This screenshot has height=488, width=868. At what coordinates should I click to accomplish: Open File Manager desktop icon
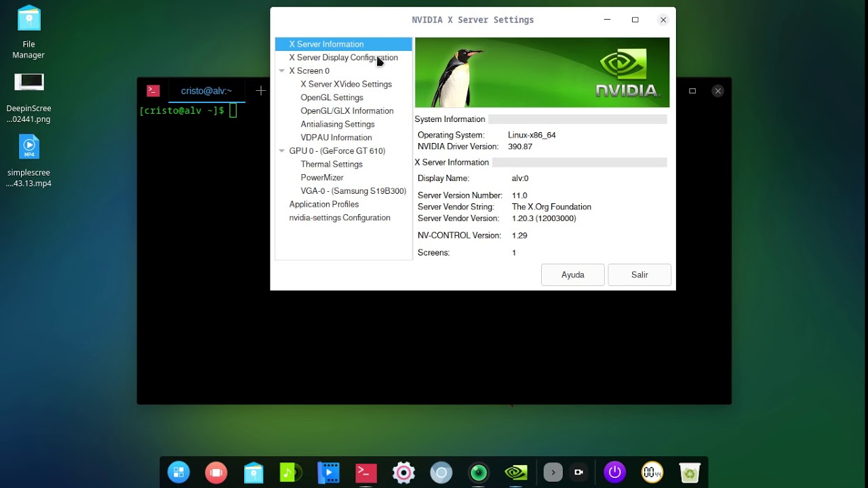tap(28, 32)
